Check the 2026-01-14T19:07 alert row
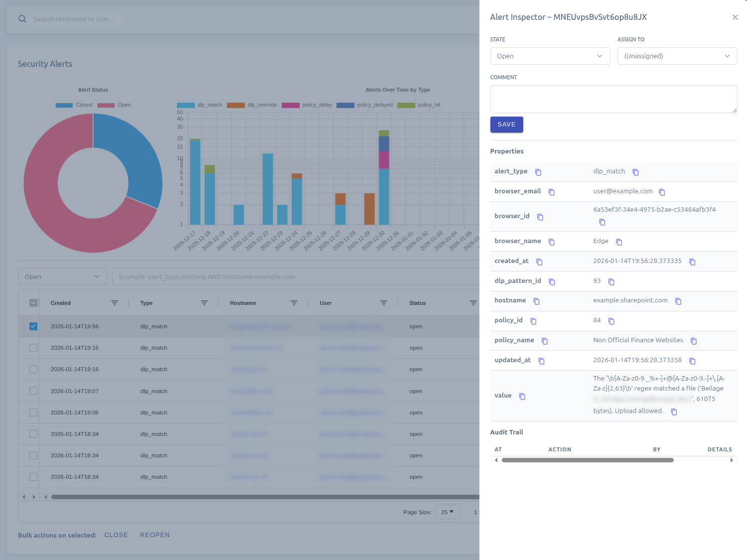The width and height of the screenshot is (747, 560). point(33,391)
